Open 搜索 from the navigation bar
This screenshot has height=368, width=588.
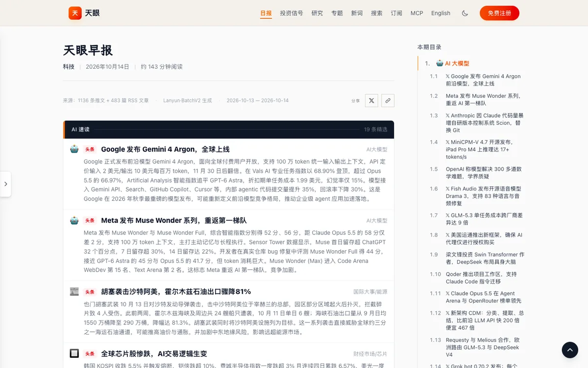377,13
